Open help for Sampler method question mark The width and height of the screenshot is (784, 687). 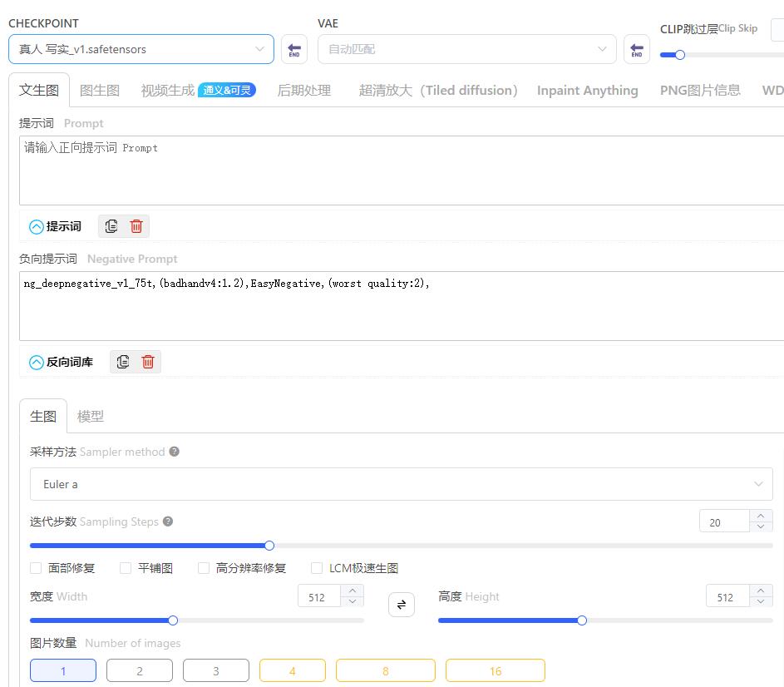tap(174, 452)
